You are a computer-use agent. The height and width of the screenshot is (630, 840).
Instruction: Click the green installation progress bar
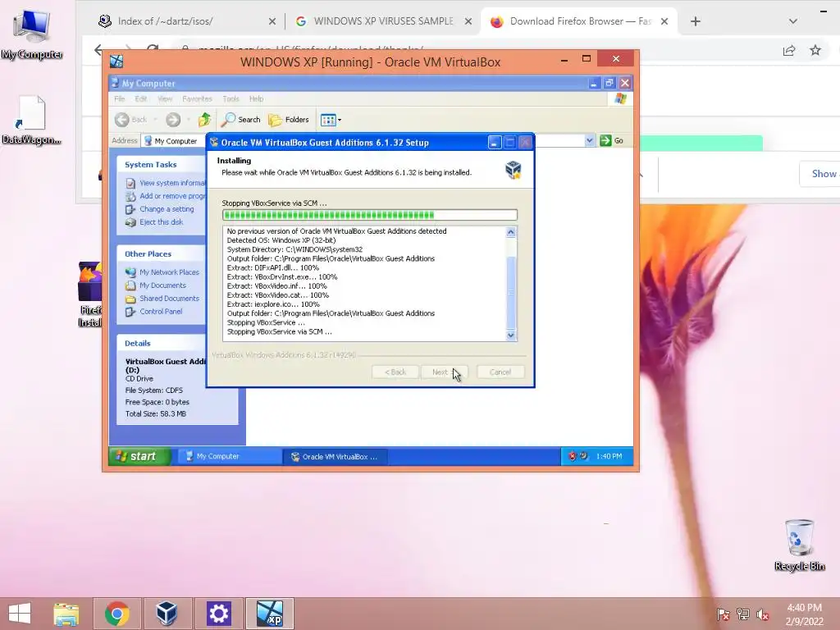click(370, 215)
